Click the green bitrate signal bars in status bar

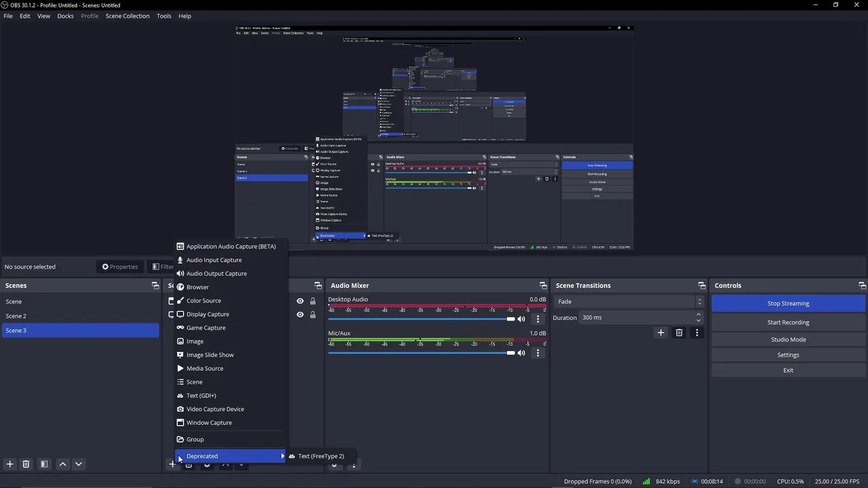click(x=646, y=481)
